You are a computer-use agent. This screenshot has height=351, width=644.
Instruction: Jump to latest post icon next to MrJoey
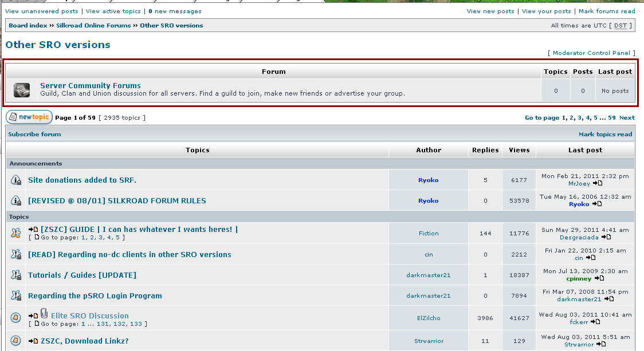click(598, 184)
